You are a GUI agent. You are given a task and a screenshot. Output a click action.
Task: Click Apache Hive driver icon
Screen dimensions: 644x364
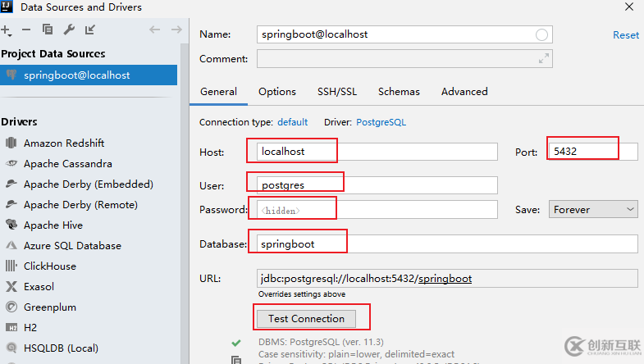click(x=11, y=225)
